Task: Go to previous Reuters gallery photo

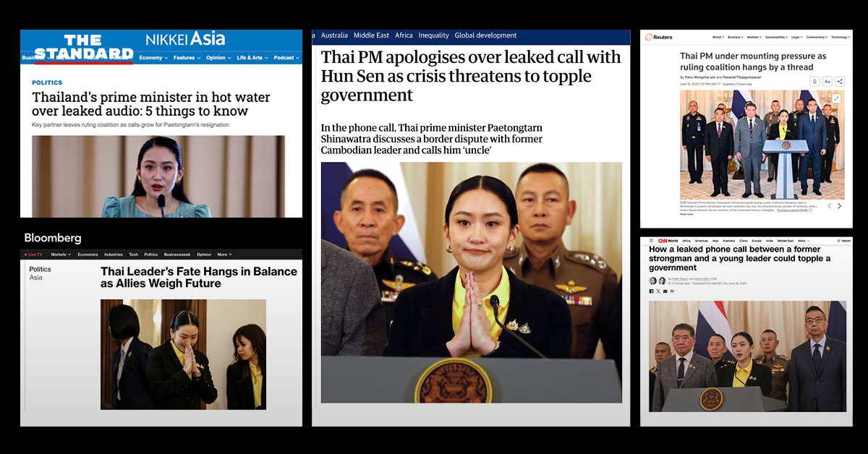Action: 829,206
